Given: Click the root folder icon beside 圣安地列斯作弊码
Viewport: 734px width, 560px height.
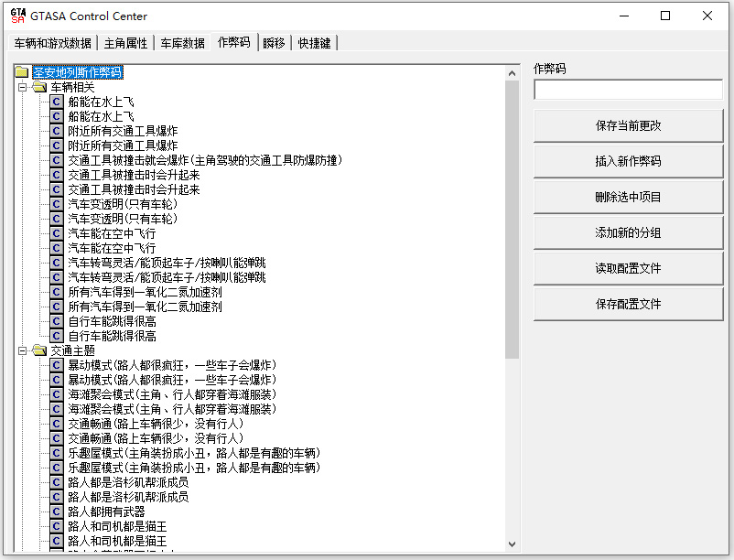Looking at the screenshot, I should tap(22, 72).
